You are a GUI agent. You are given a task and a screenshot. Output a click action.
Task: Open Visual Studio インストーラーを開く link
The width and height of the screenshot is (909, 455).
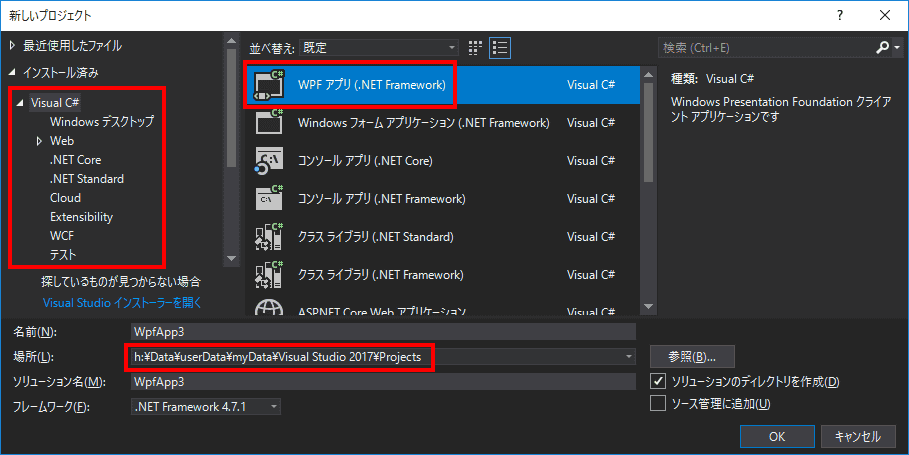(122, 303)
